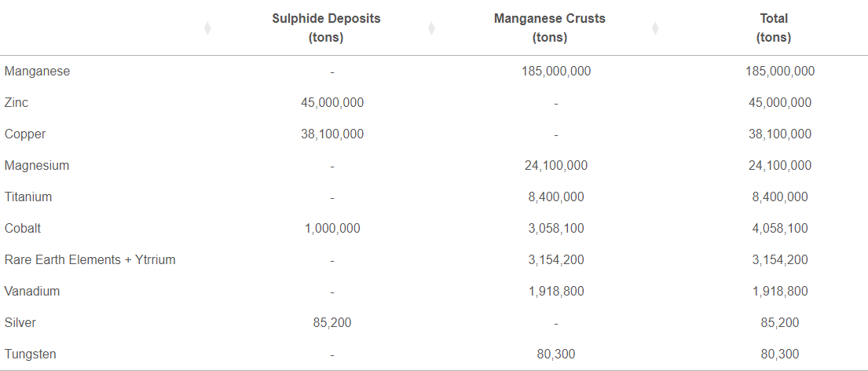Click Tungsten's 80,300 total value
The height and width of the screenshot is (371, 868).
click(x=780, y=354)
